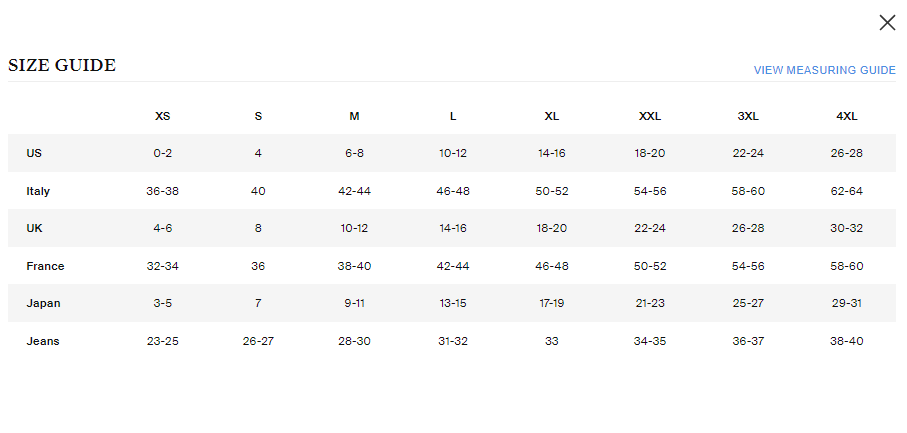Select the 4XL column header
This screenshot has height=433, width=907.
847,116
